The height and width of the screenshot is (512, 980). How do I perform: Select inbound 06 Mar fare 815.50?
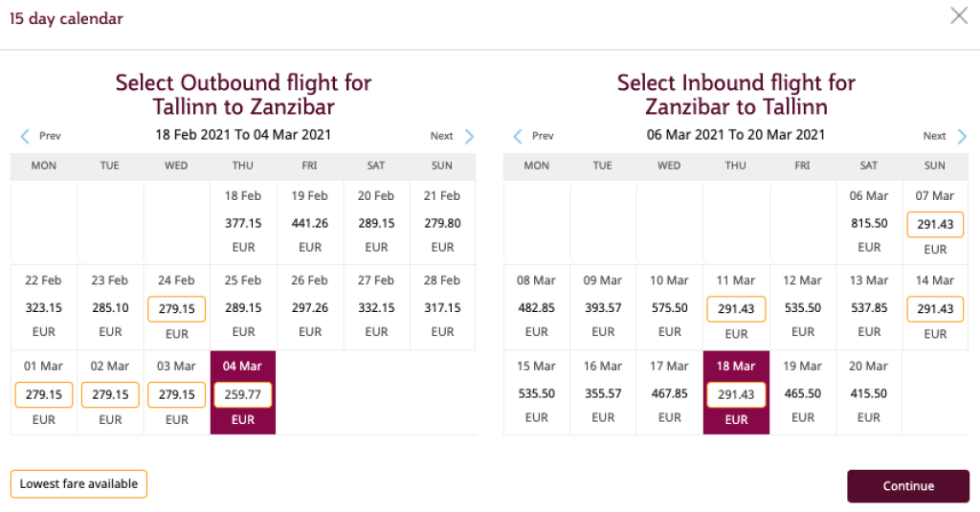pos(869,223)
